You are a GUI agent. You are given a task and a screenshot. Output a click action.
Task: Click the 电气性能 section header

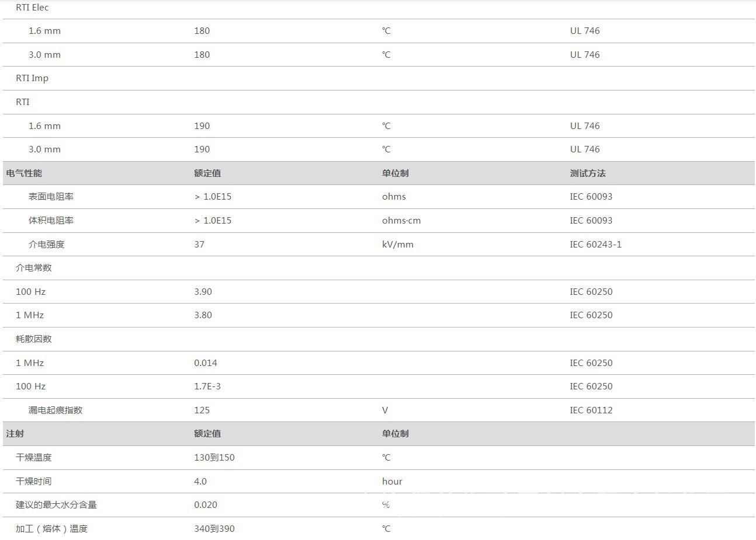pos(24,173)
